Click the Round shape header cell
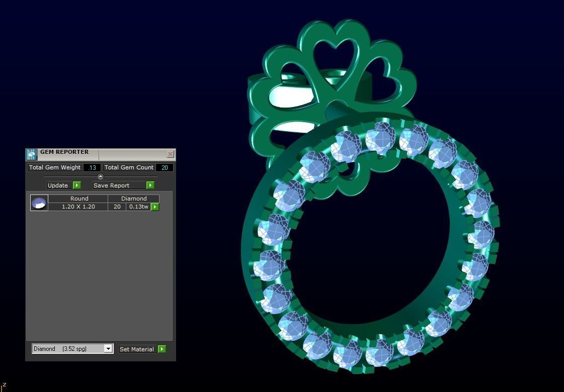564x392 pixels. point(79,199)
